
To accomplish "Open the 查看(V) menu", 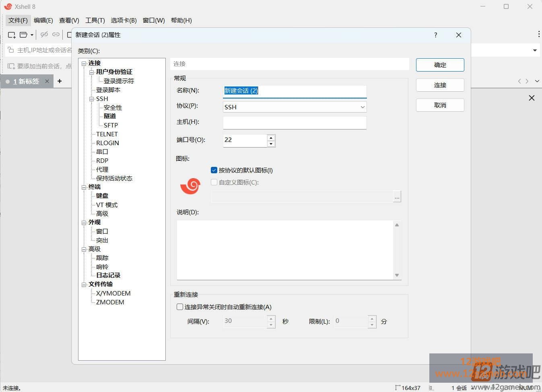I will (69, 20).
